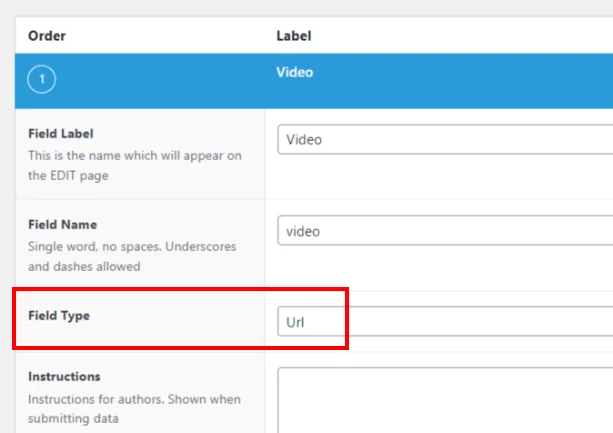Click the 'submitting data' description line
613x433 pixels.
(73, 419)
